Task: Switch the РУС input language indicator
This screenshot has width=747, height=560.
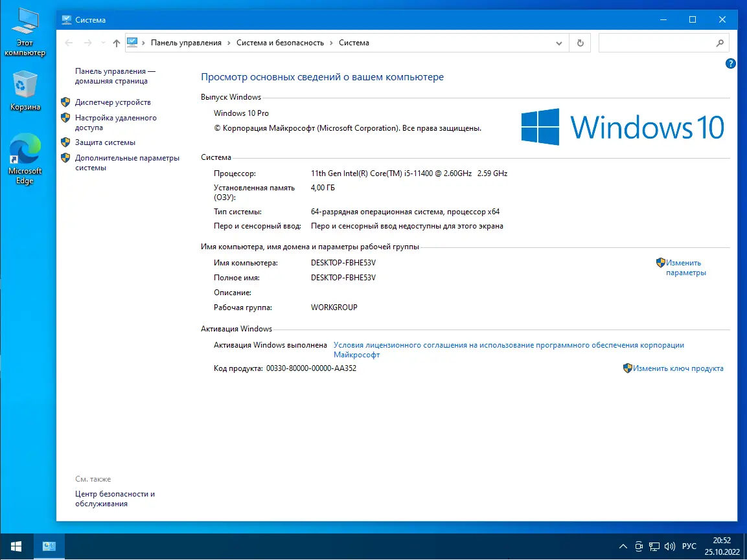Action: point(689,546)
